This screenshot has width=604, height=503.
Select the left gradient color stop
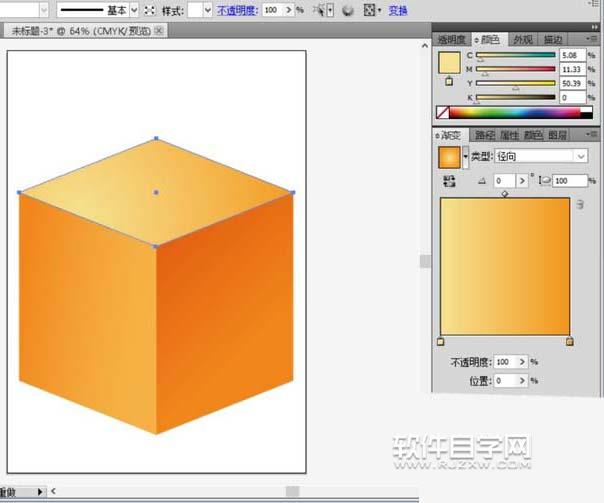click(441, 342)
